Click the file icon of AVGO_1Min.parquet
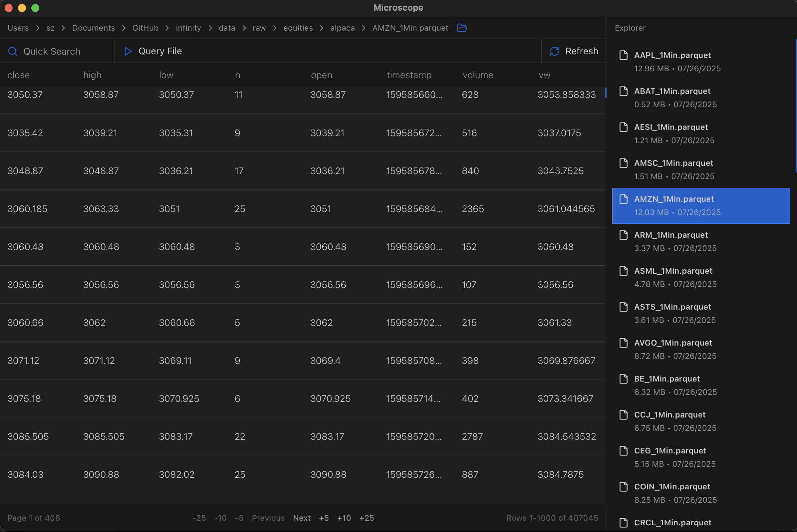Viewport: 797px width, 532px height. click(x=623, y=343)
